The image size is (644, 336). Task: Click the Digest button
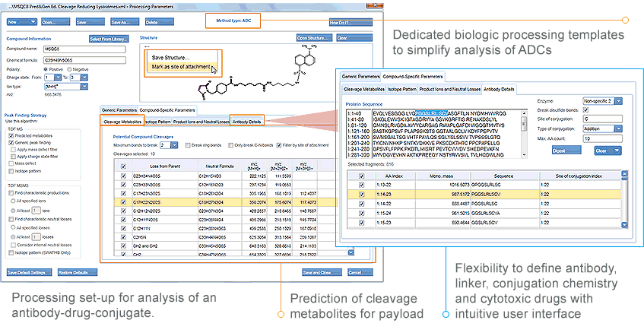coord(565,151)
